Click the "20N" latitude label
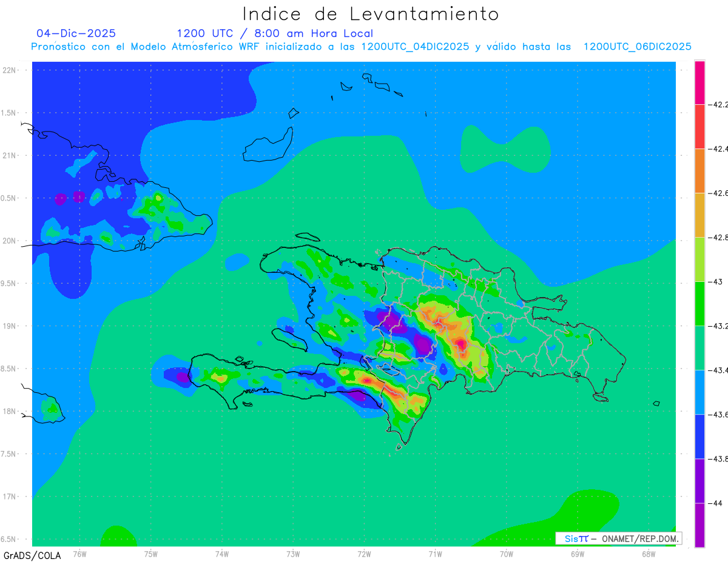 [x=10, y=241]
